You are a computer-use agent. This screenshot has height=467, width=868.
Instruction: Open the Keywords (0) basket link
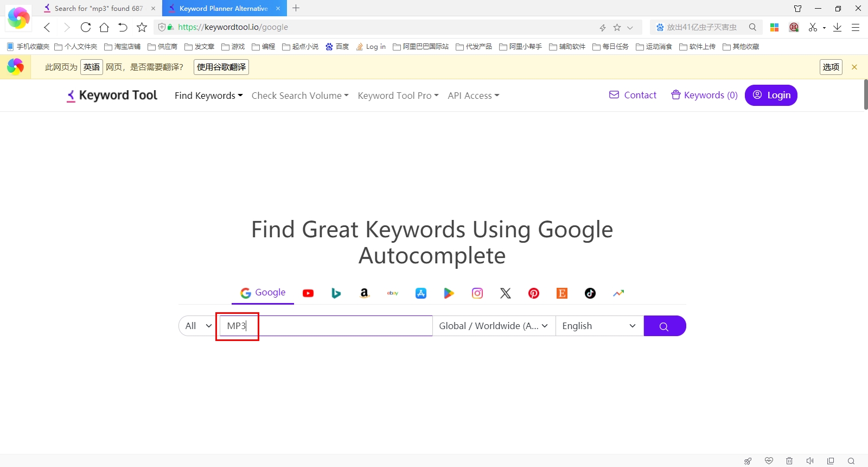click(x=704, y=95)
